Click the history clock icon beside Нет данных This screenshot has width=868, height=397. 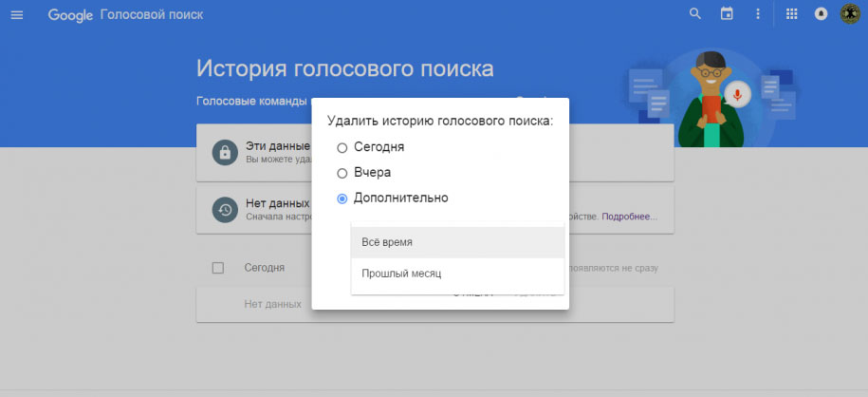pyautogui.click(x=225, y=210)
